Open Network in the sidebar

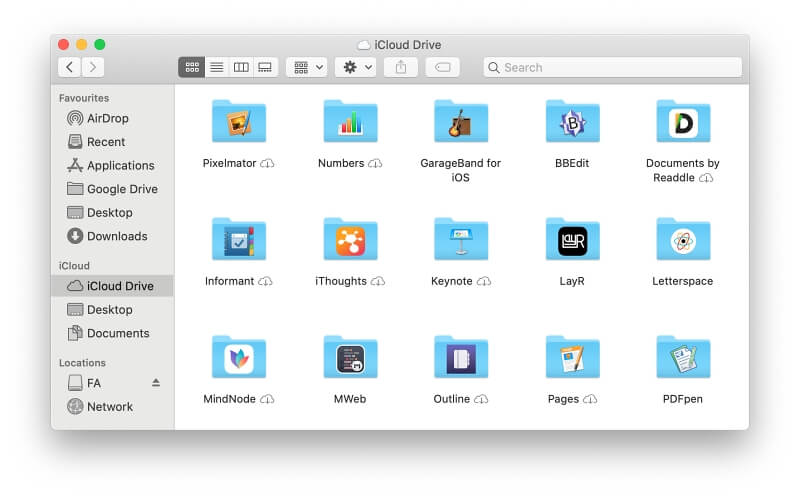(x=112, y=407)
